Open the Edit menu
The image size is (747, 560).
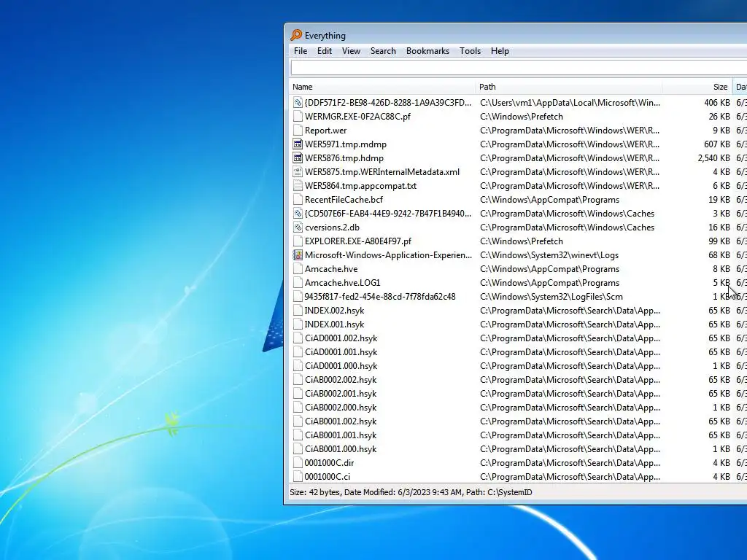(x=325, y=51)
